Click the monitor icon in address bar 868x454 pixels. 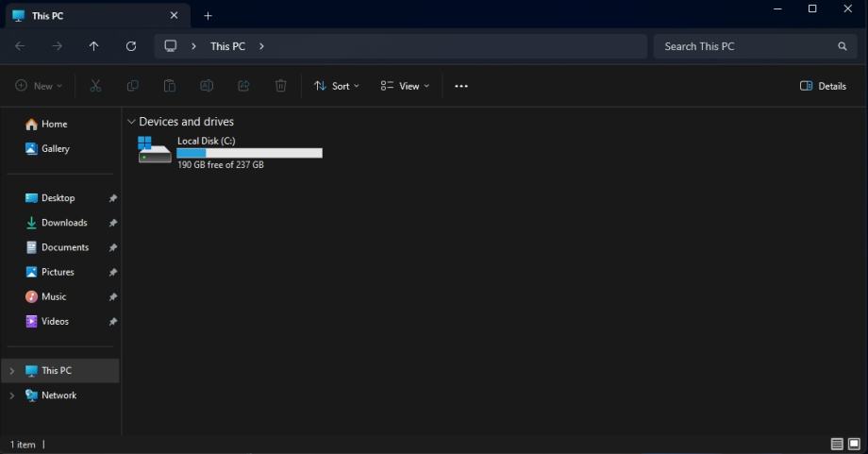click(x=171, y=46)
